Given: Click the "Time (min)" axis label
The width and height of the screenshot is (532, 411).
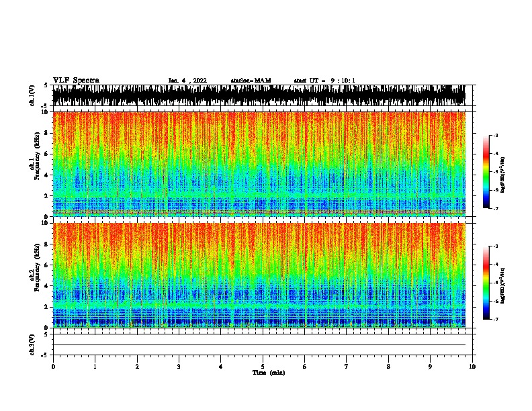Looking at the screenshot, I should tap(269, 373).
